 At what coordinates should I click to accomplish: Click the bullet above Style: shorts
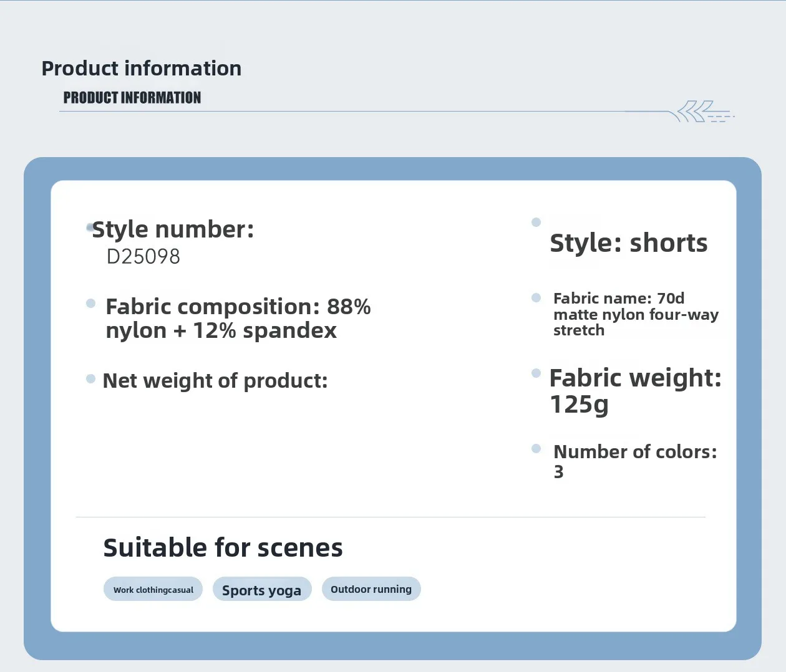(x=536, y=223)
